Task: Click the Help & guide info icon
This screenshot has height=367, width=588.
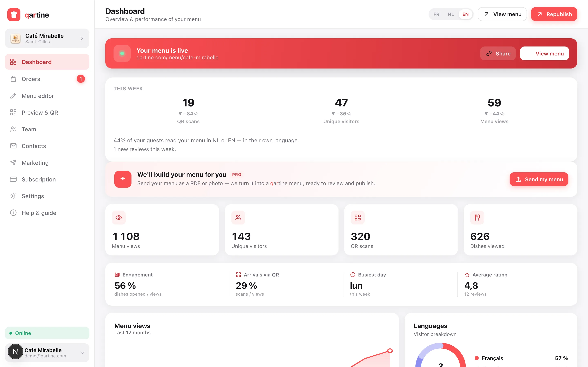Action: [x=13, y=213]
